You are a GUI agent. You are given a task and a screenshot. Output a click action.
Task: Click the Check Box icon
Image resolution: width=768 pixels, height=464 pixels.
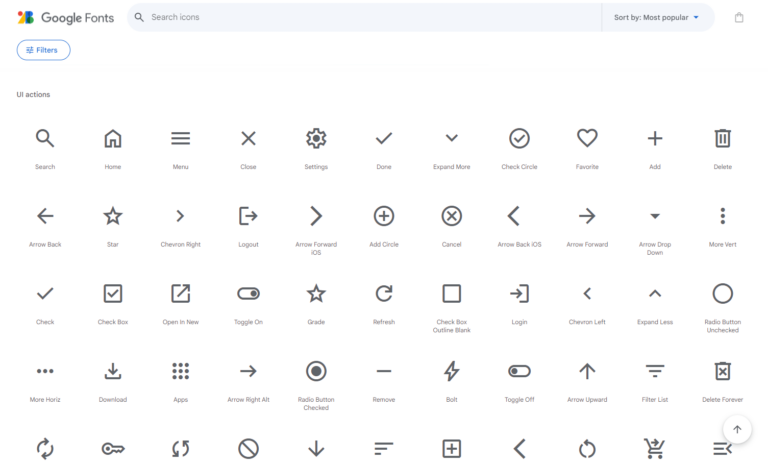tap(113, 293)
